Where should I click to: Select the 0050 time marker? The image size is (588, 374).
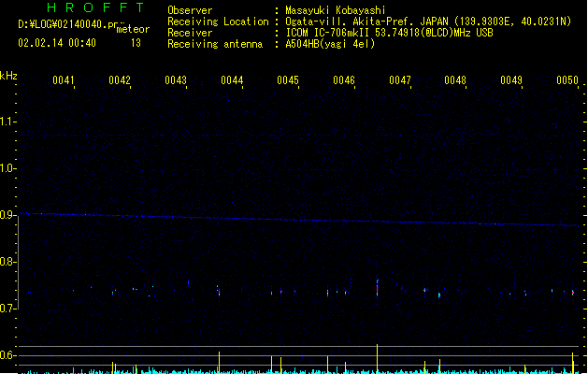pyautogui.click(x=567, y=80)
